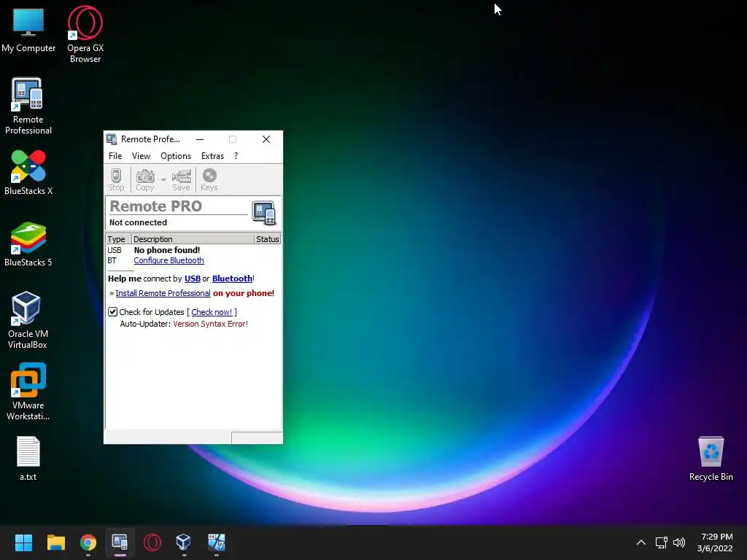Select Opera GX Browser desktop icon

tap(85, 34)
